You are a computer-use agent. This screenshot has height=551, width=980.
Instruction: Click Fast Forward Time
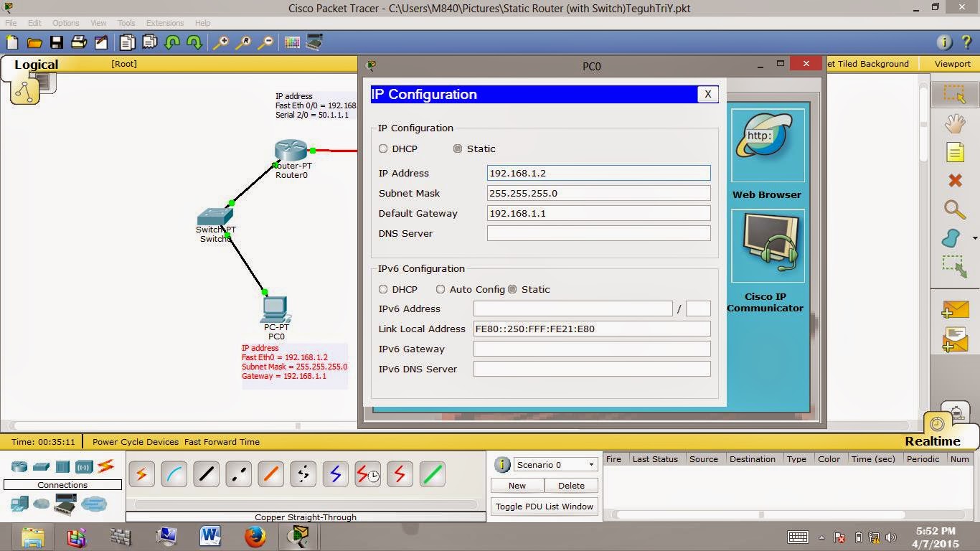(x=222, y=442)
